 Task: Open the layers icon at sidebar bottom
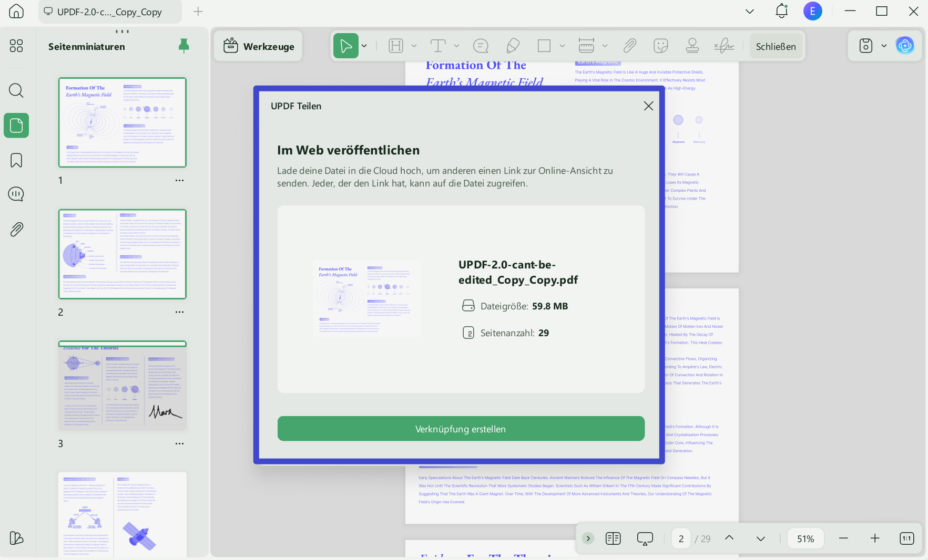(16, 538)
